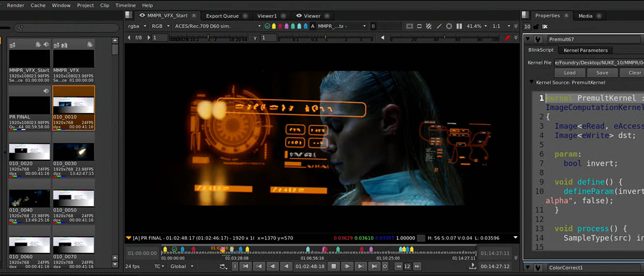Open the Clip menu
The image size is (644, 276).
(x=105, y=5)
